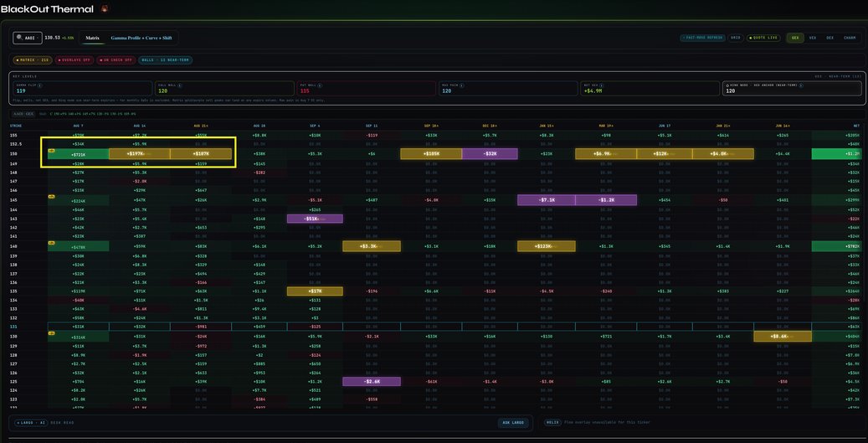Click the purple -$2.6K cell at strike 125
Image resolution: width=868 pixels, height=443 pixels.
point(372,382)
